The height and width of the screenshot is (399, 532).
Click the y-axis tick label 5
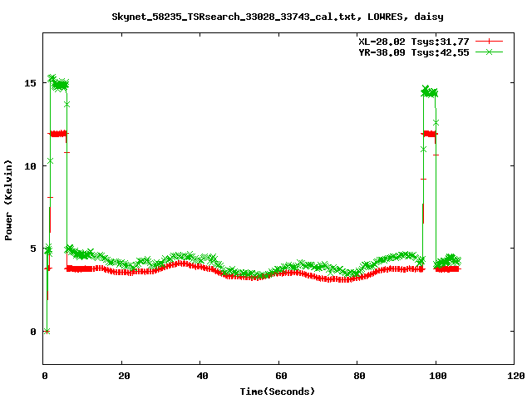click(33, 249)
